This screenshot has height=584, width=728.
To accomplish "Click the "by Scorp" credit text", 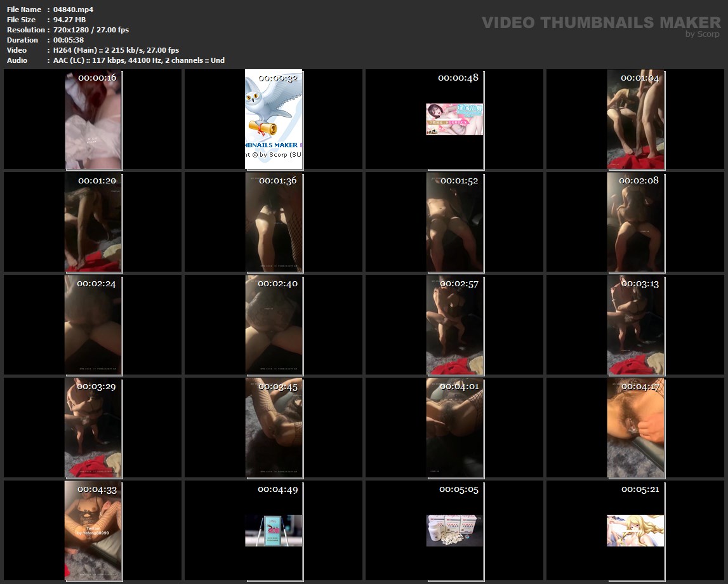I will [703, 34].
